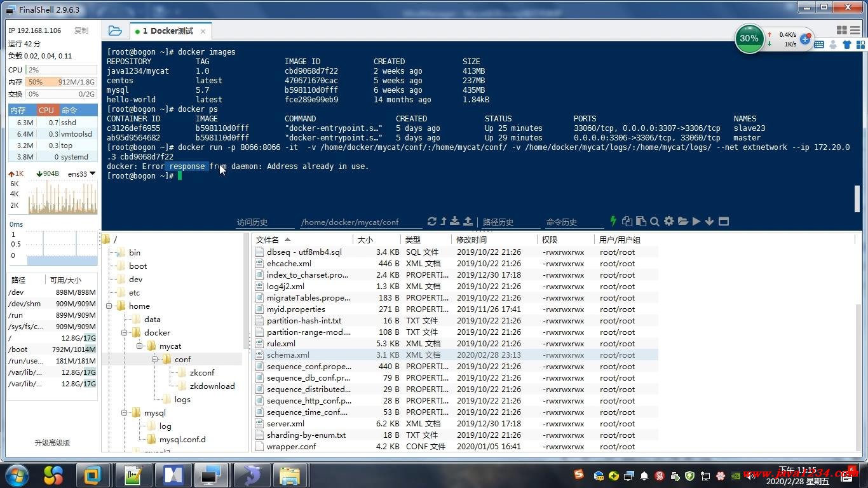Image resolution: width=868 pixels, height=488 pixels.
Task: Click the play/run icon in terminal toolbar
Action: (x=696, y=221)
